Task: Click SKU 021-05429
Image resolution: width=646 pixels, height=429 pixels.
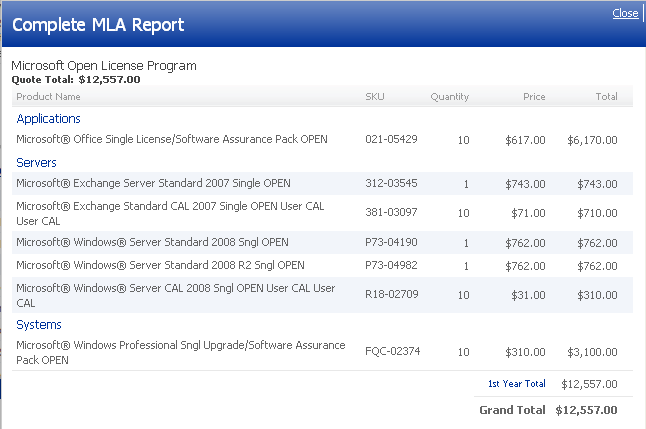Action: click(x=391, y=139)
